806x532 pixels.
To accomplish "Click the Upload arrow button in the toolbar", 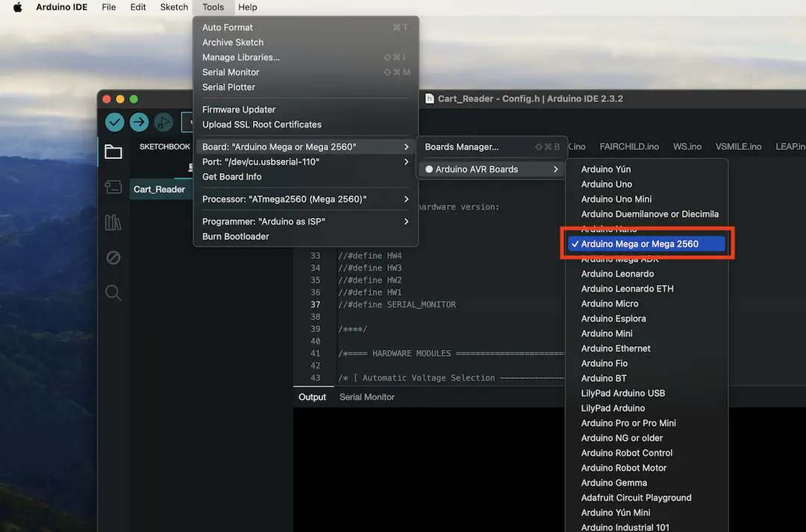I will click(x=139, y=122).
